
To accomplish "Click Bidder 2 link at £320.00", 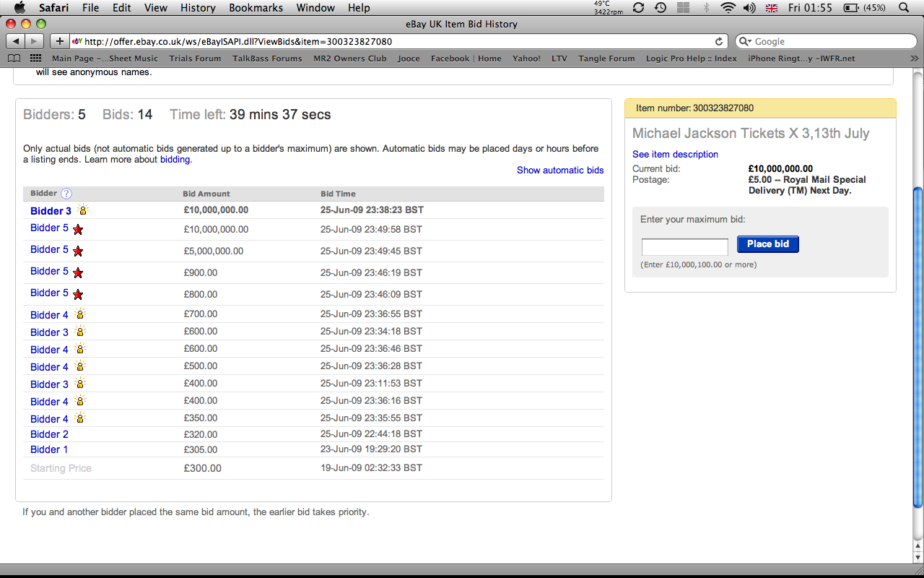I will (x=49, y=434).
